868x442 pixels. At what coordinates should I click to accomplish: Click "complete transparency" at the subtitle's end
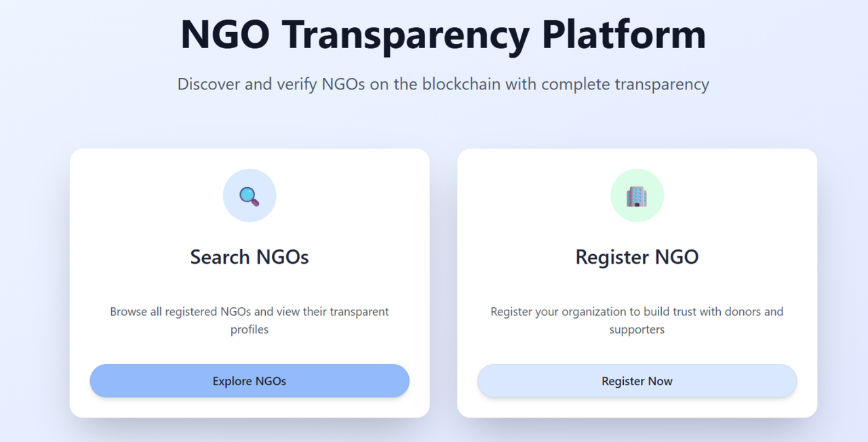(x=625, y=84)
